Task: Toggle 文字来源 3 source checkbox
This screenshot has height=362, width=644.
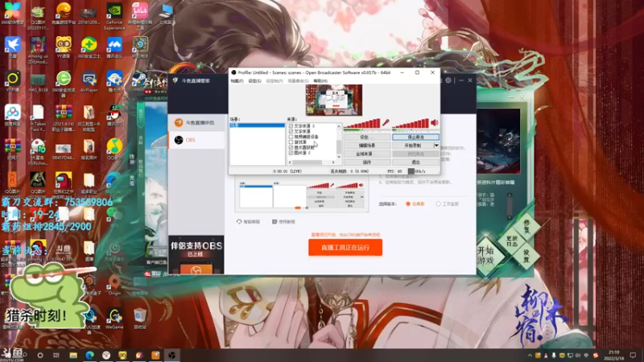Action: 291,126
